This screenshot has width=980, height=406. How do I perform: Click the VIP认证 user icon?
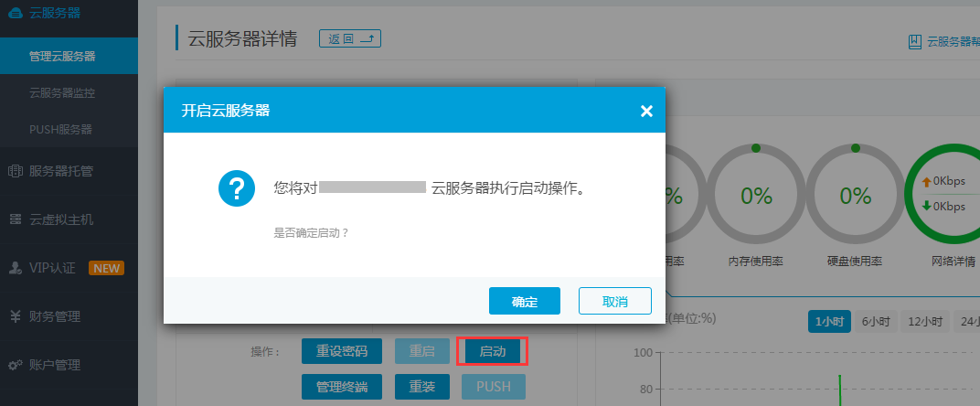point(16,268)
